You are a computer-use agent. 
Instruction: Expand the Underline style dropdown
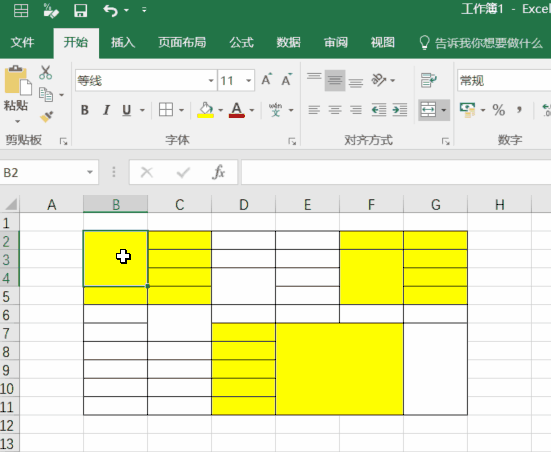pyautogui.click(x=142, y=110)
